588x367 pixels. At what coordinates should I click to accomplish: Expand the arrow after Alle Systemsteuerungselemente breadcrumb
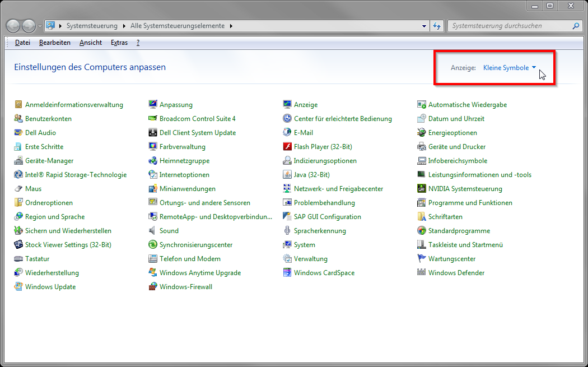pos(231,26)
